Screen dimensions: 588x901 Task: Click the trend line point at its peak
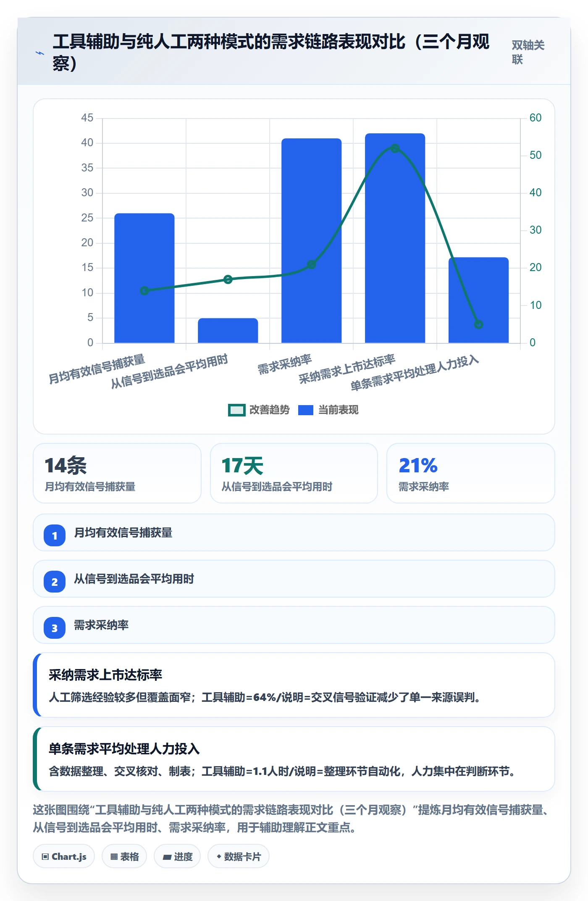395,148
